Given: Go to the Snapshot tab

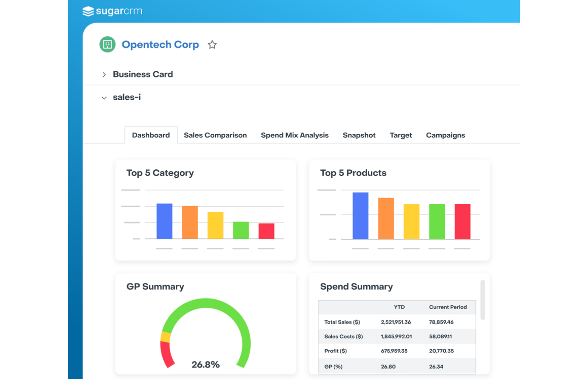Looking at the screenshot, I should tap(359, 135).
